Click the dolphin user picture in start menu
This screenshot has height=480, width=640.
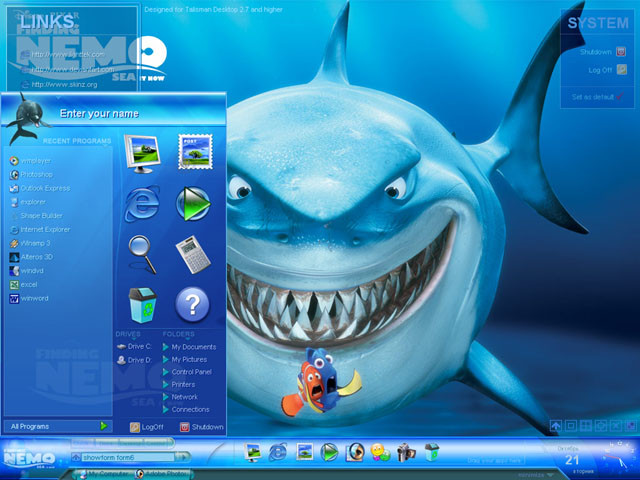click(x=27, y=118)
